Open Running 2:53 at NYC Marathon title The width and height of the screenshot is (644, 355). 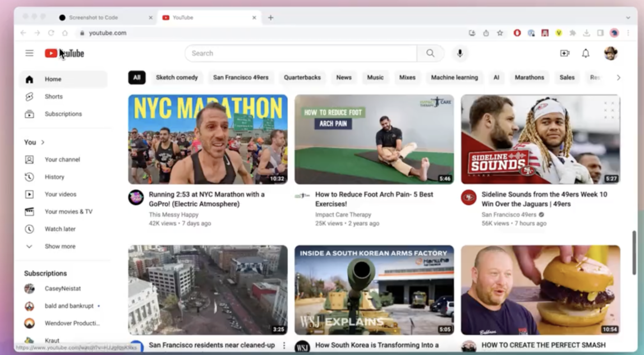[x=206, y=199]
